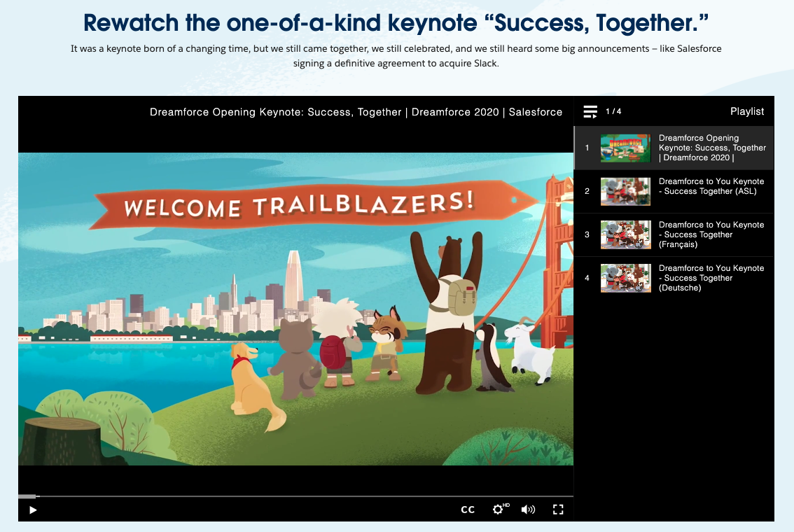Open thumbnail of playlist video 2
The width and height of the screenshot is (794, 532).
click(625, 191)
